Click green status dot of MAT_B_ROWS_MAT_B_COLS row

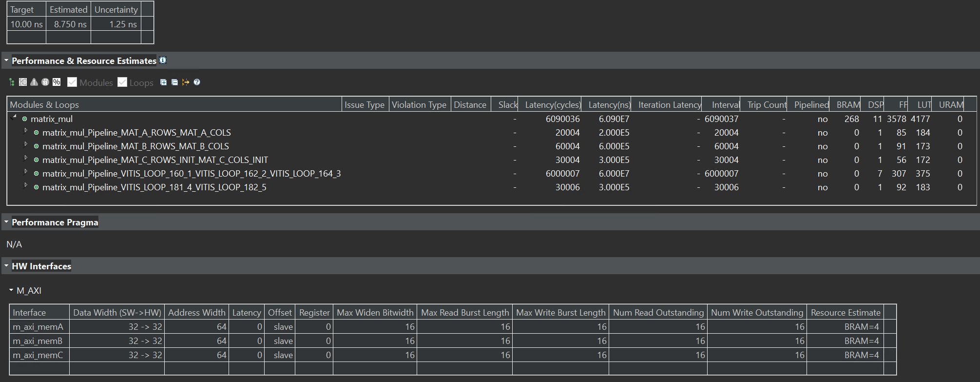click(x=36, y=146)
